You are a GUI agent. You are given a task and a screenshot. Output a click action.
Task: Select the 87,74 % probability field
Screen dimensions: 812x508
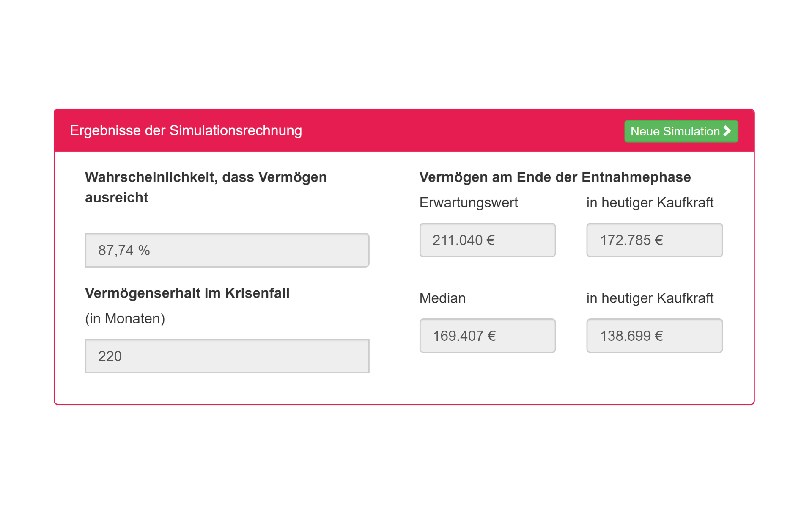click(x=227, y=250)
